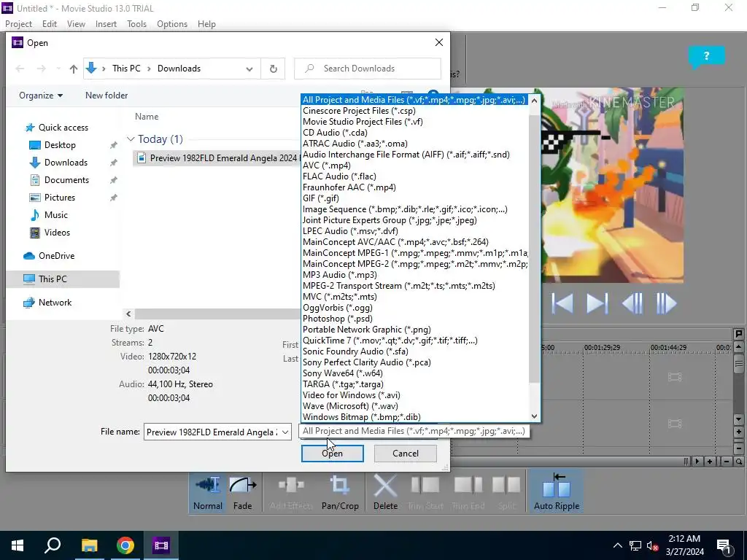Step to previous frame in preview

click(x=632, y=303)
